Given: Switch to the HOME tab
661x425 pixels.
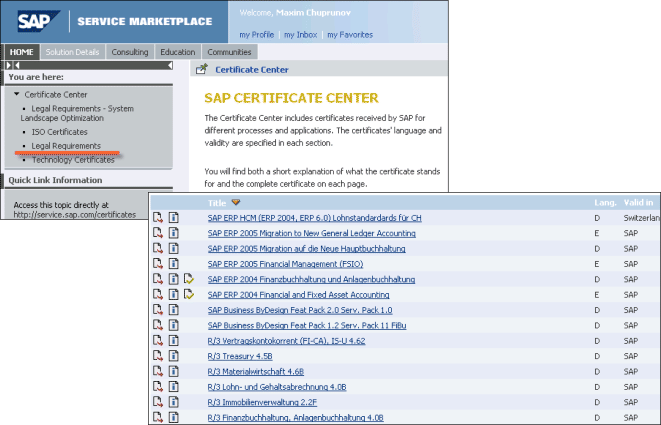Looking at the screenshot, I should click(x=22, y=52).
